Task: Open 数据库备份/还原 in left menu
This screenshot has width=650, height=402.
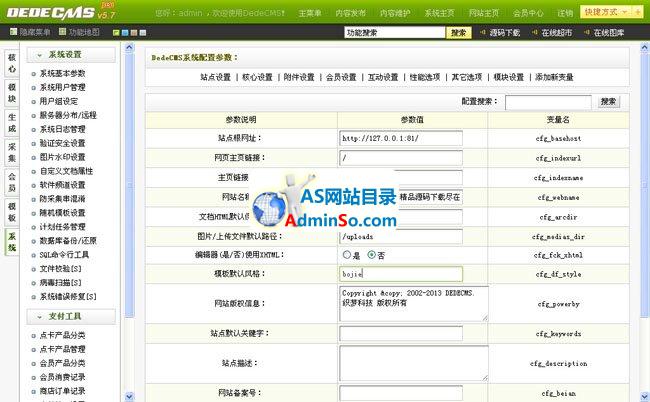Action: 68,241
